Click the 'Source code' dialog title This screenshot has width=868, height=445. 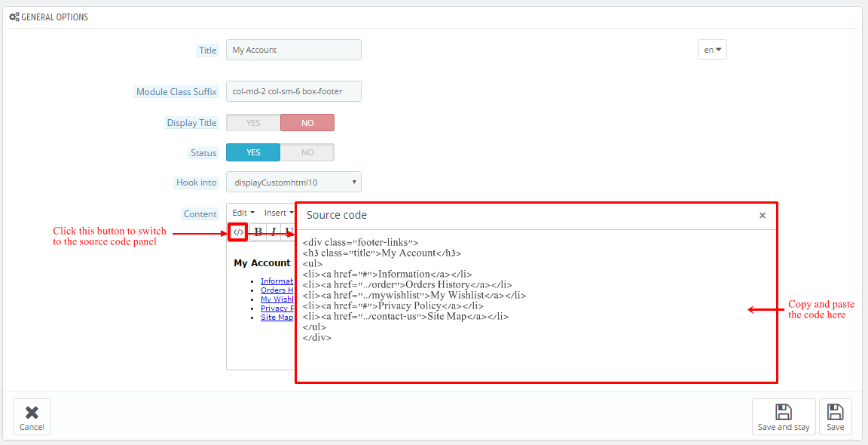(337, 215)
